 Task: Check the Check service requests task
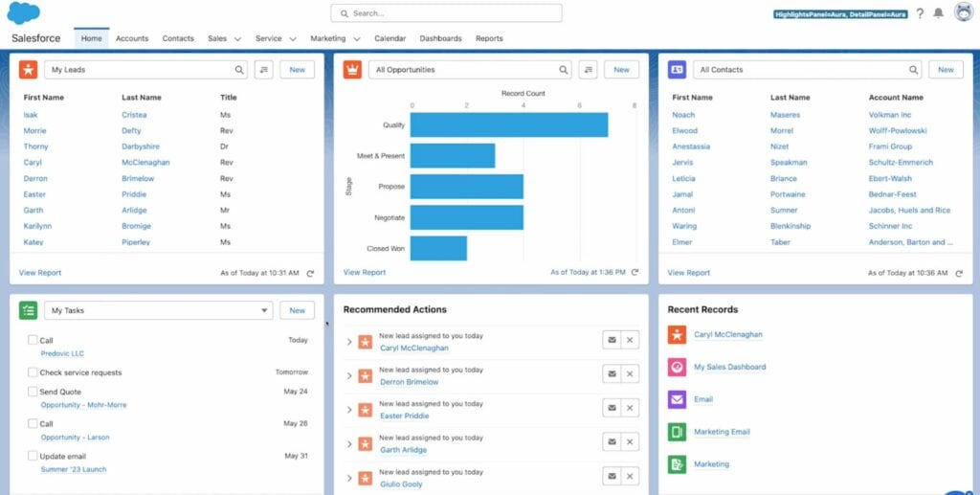[33, 372]
